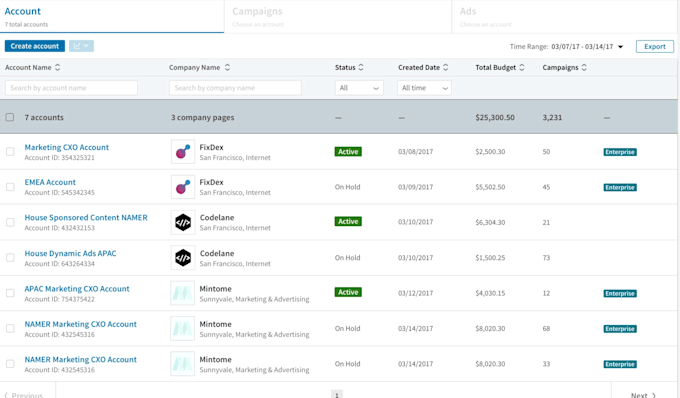Screen dimensions: 680x398
Task: Sort by Account Name arrows
Action: tap(57, 67)
